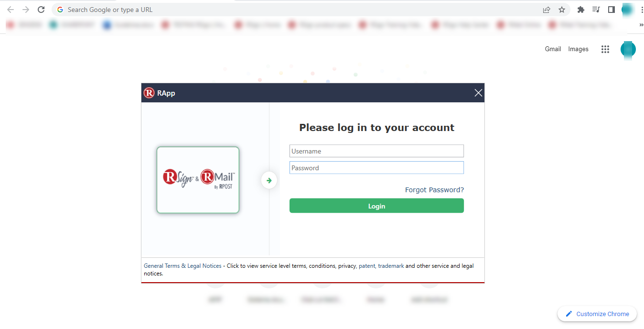
Task: Click the Customize Chrome button
Action: click(597, 314)
